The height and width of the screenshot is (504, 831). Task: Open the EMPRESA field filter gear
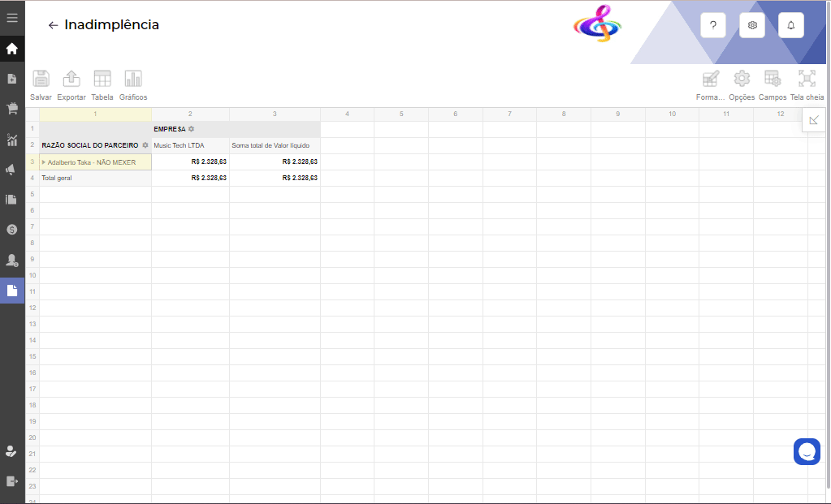[x=192, y=129]
